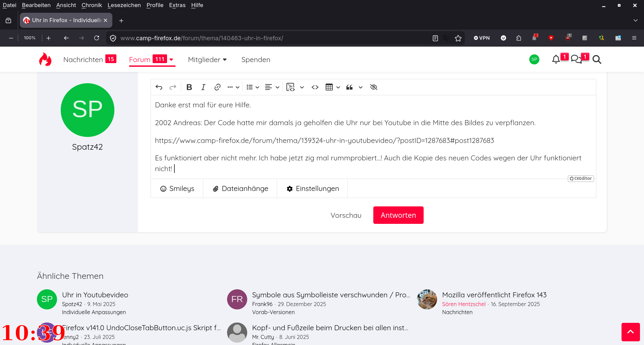Bookmark this page with the star icon
Screen dimensions: 644x345
tap(458, 38)
